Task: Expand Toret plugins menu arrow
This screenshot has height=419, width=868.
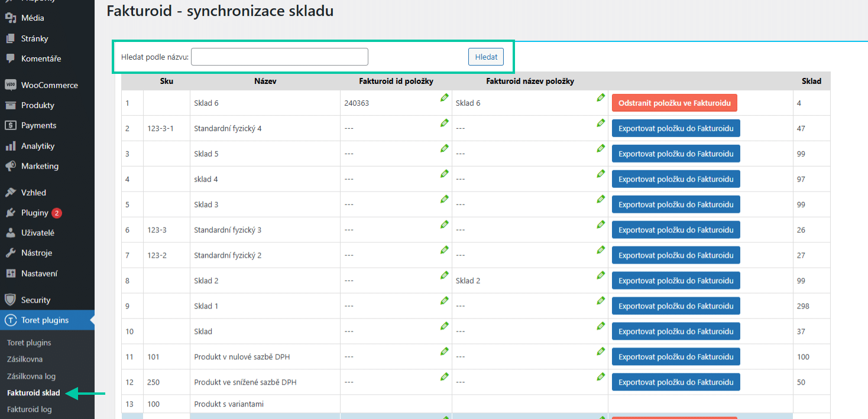Action: tap(92, 320)
